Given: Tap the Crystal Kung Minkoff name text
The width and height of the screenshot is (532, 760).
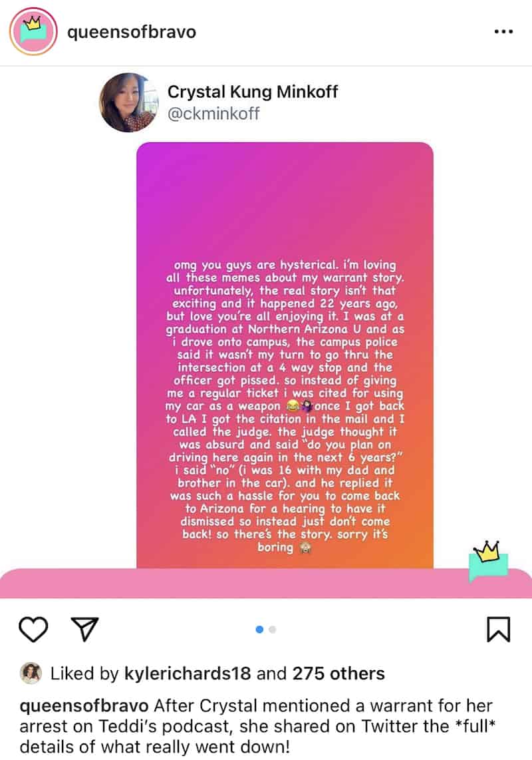Looking at the screenshot, I should 253,92.
